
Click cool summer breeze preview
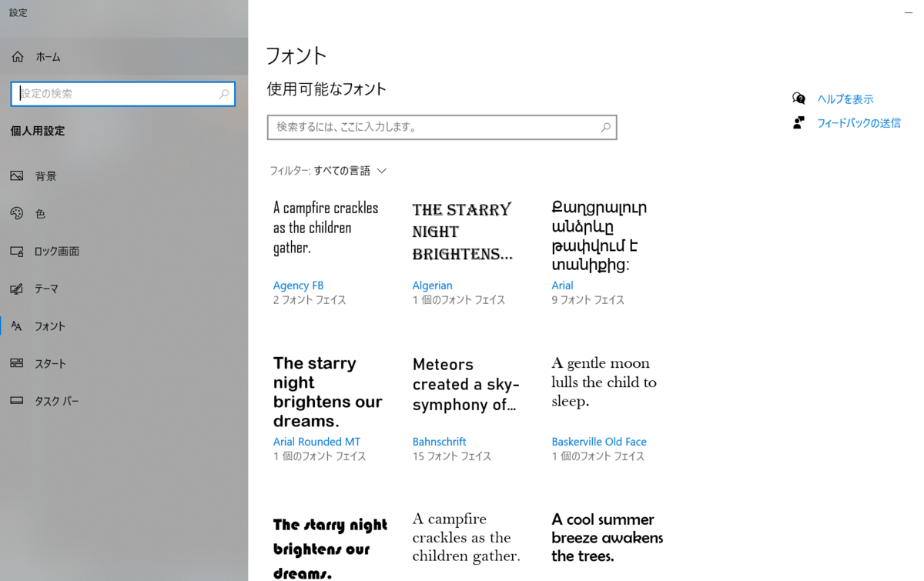click(607, 537)
